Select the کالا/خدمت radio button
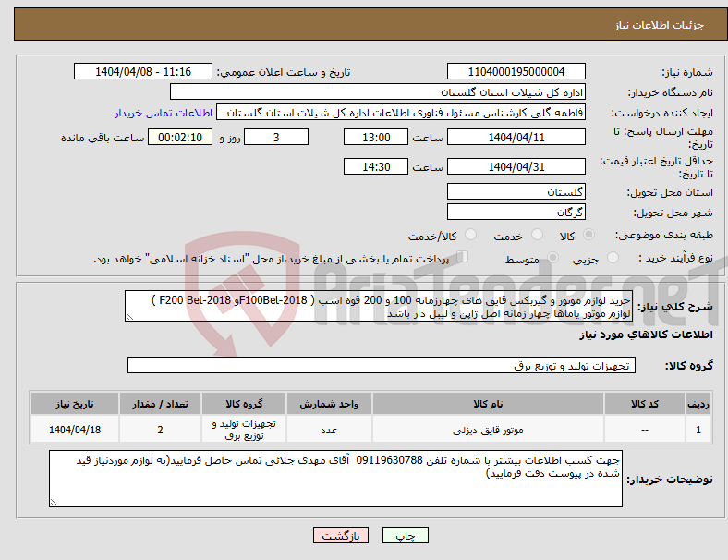The height and width of the screenshot is (560, 728). pos(471,235)
